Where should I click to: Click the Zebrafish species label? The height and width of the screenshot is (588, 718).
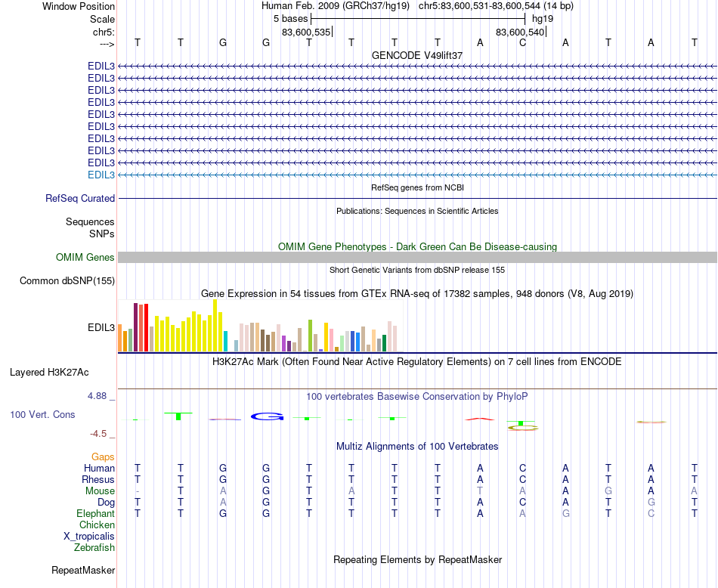94,547
